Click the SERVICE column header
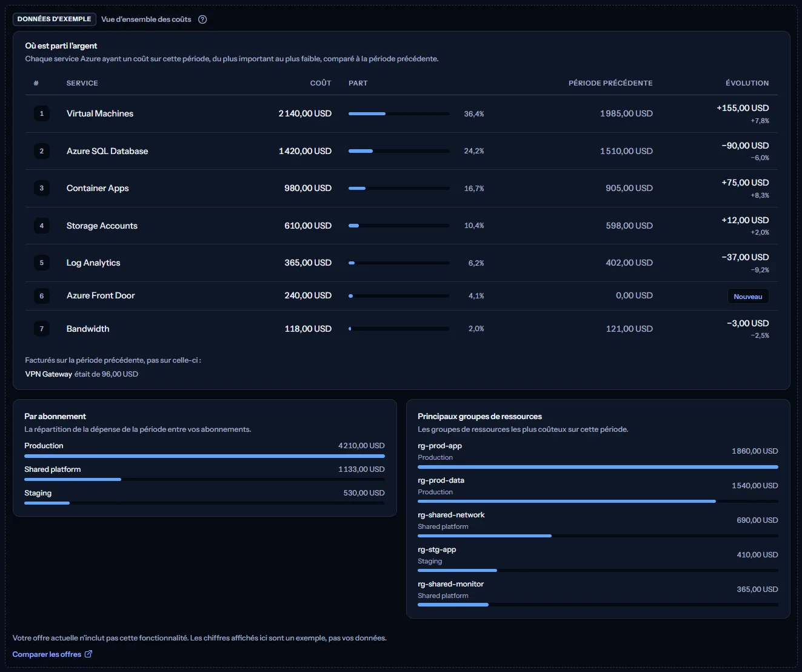The width and height of the screenshot is (802, 672). (82, 83)
